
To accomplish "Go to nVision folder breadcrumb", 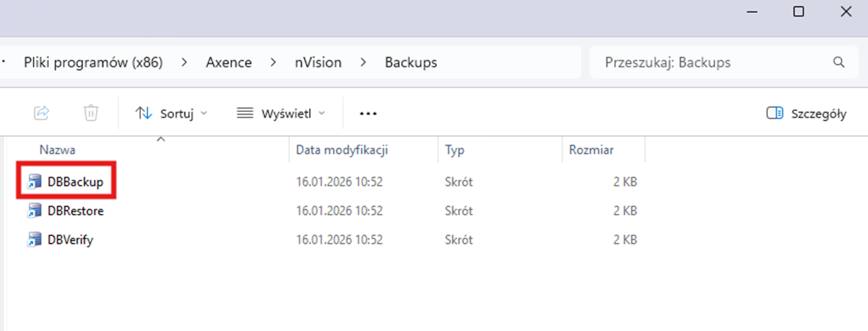I will click(x=318, y=63).
